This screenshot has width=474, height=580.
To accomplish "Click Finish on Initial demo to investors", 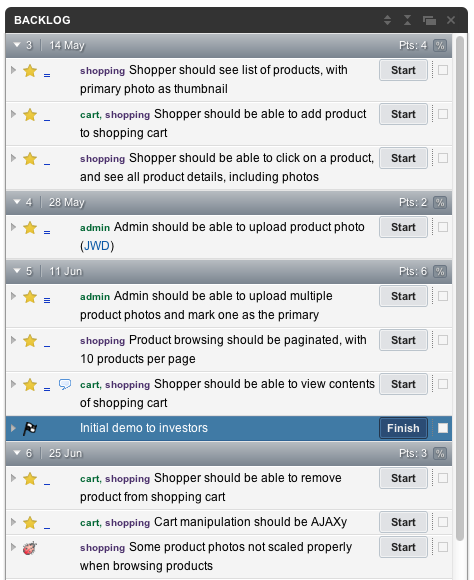I will tap(403, 428).
